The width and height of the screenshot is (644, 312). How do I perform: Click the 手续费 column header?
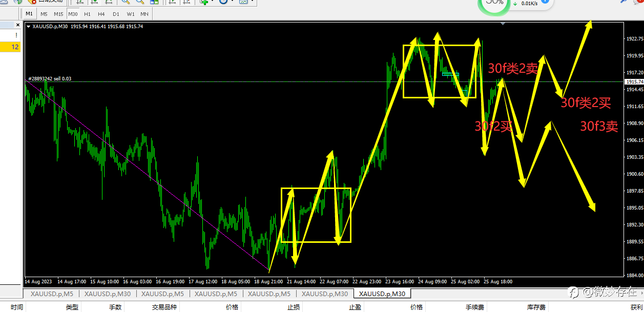click(x=474, y=307)
